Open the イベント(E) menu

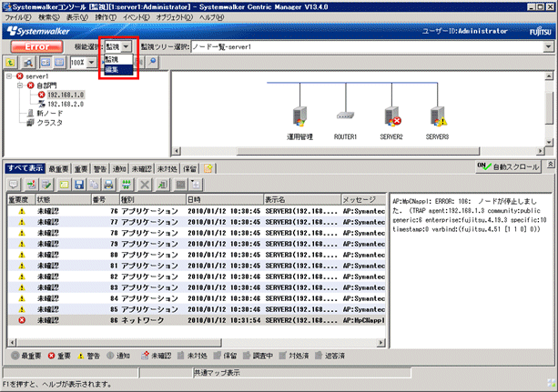pyautogui.click(x=137, y=17)
